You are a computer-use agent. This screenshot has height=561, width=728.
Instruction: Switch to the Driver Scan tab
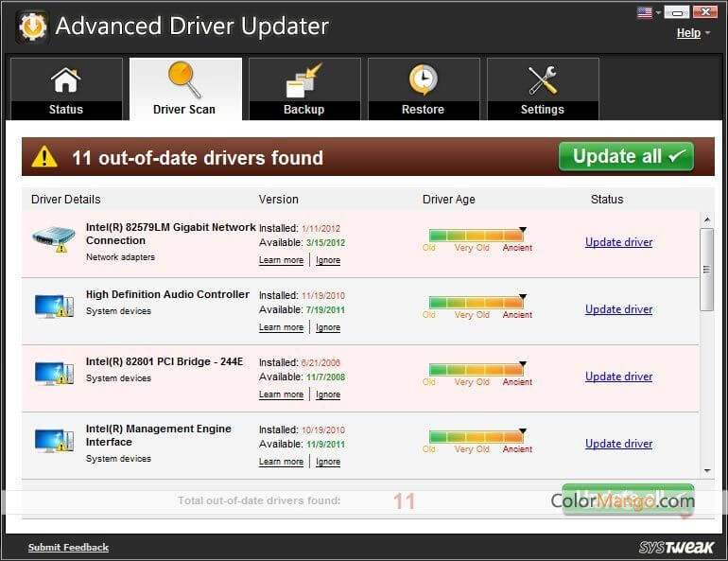184,90
